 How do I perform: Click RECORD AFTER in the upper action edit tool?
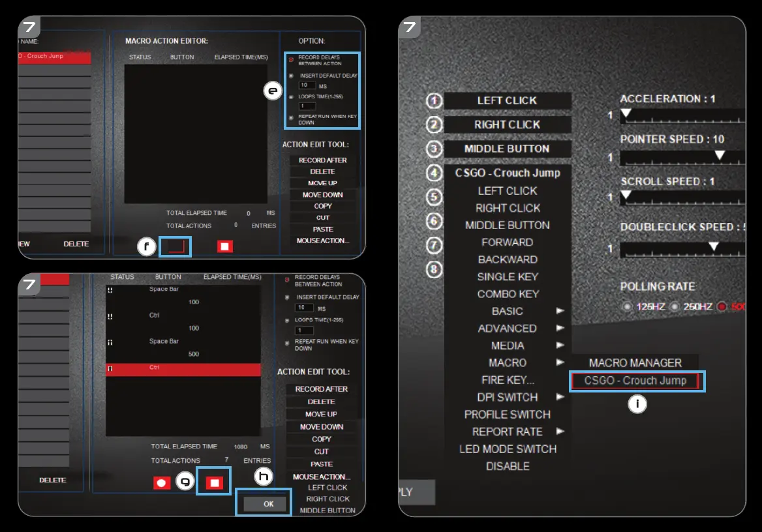[x=322, y=160]
